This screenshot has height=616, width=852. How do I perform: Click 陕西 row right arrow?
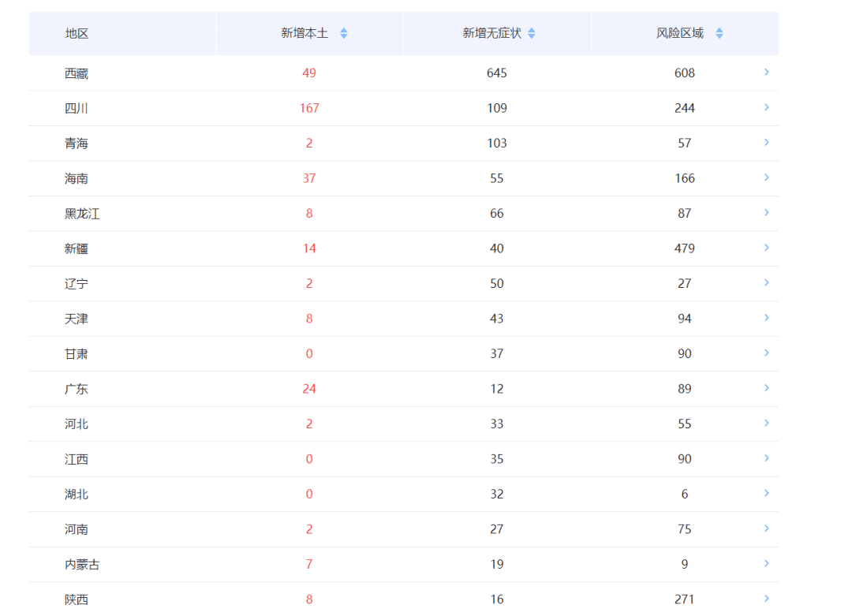[x=766, y=599]
